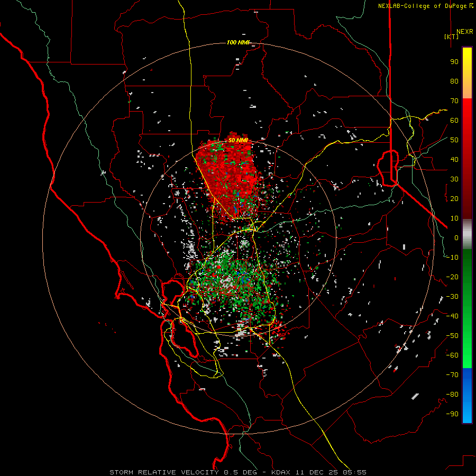Pick the 50 scale label

(454, 140)
